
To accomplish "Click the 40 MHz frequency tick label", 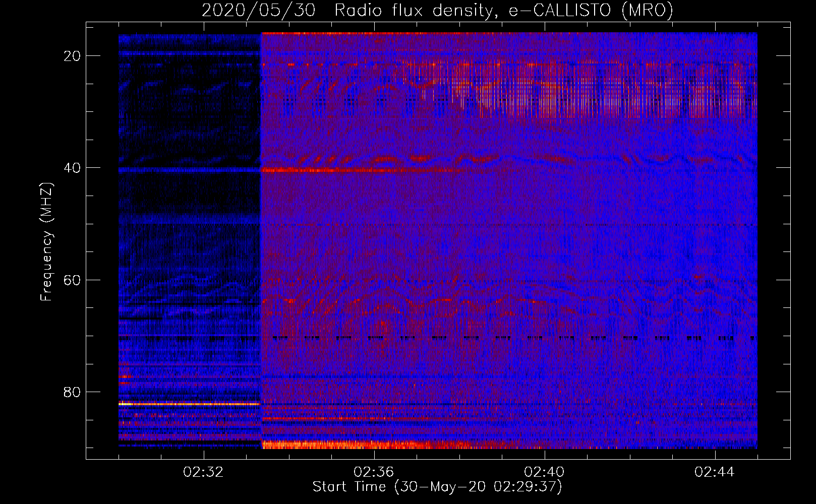I will tap(72, 168).
